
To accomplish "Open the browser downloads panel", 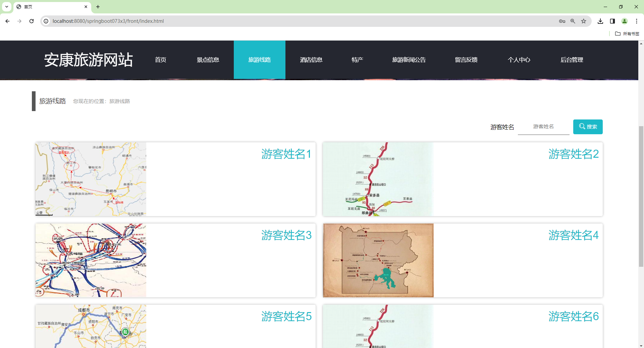I will click(600, 21).
